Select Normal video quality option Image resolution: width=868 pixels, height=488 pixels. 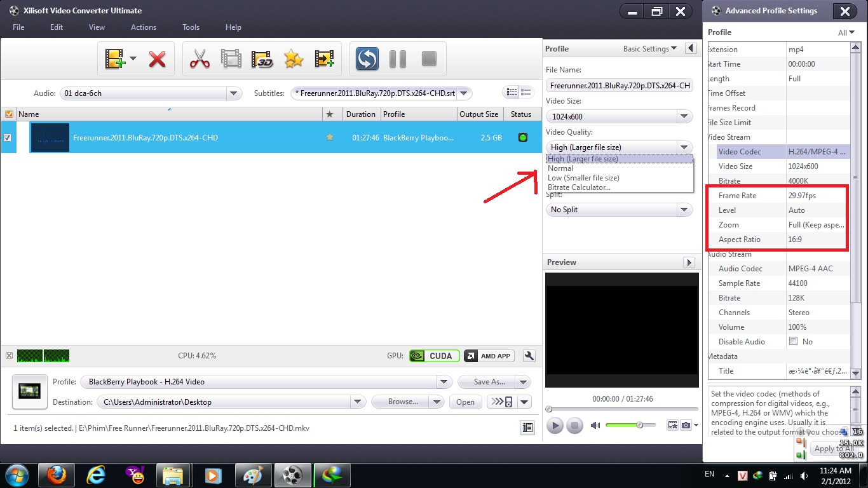point(620,168)
